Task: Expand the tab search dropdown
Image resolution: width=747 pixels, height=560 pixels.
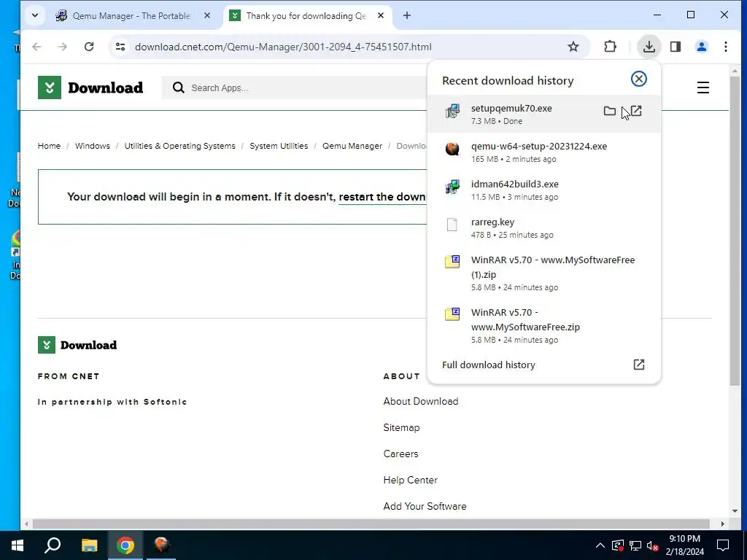Action: (35, 15)
